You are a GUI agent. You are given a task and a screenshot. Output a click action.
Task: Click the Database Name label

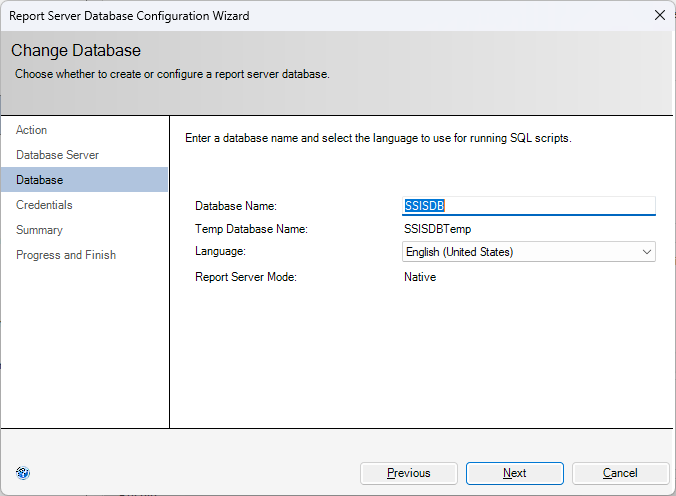pyautogui.click(x=235, y=206)
